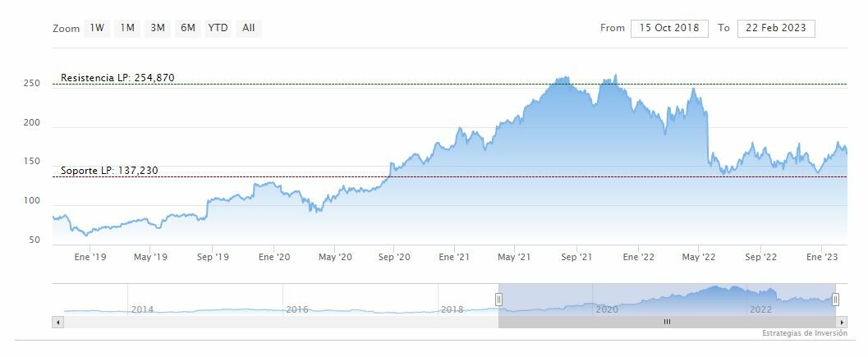The height and width of the screenshot is (357, 868).
Task: Click 2014 marker in navigator
Action: pos(142,309)
